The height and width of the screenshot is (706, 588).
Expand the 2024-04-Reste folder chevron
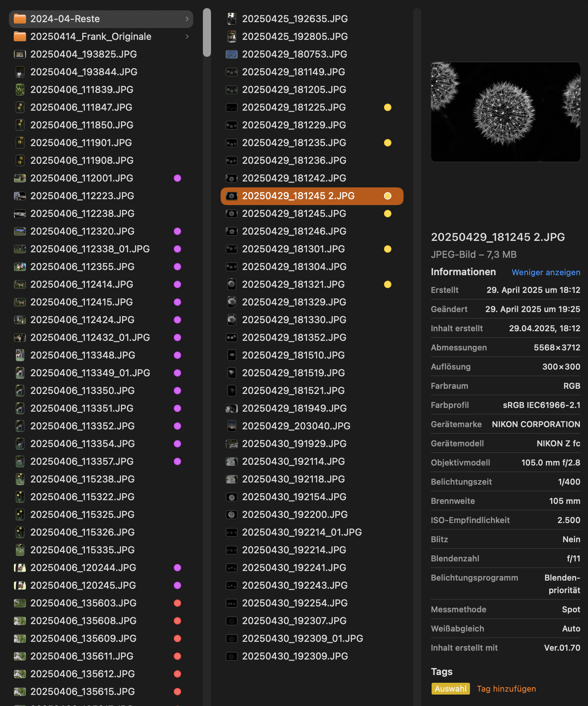[x=187, y=19]
